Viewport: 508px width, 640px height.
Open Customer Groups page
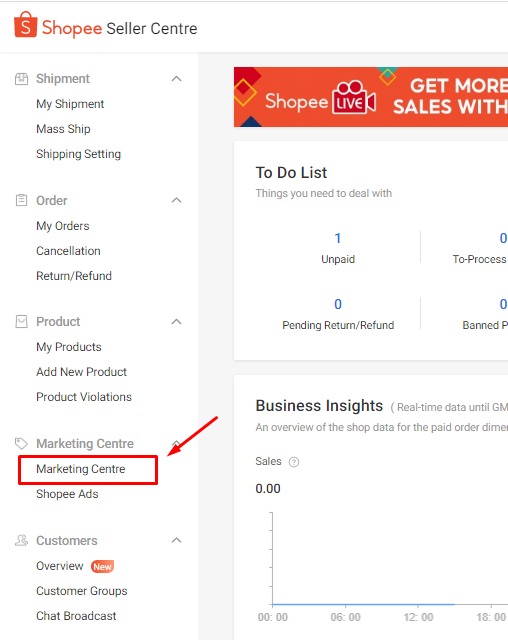pos(82,591)
